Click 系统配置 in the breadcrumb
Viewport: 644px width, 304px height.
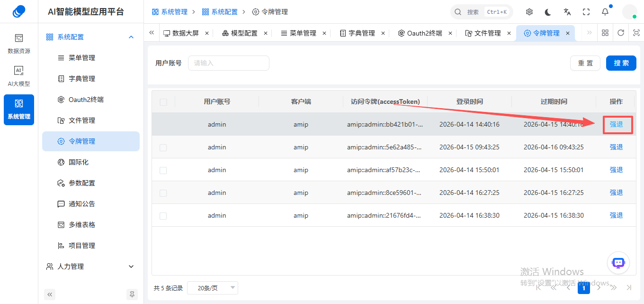coord(220,12)
